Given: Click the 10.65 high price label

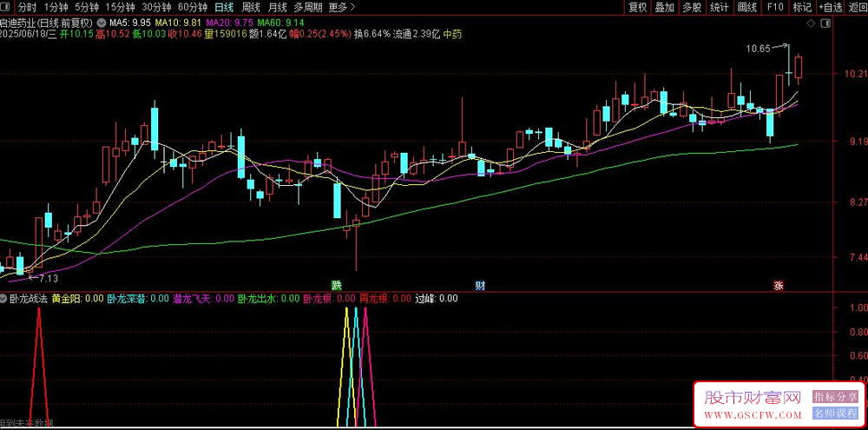Looking at the screenshot, I should coord(758,49).
